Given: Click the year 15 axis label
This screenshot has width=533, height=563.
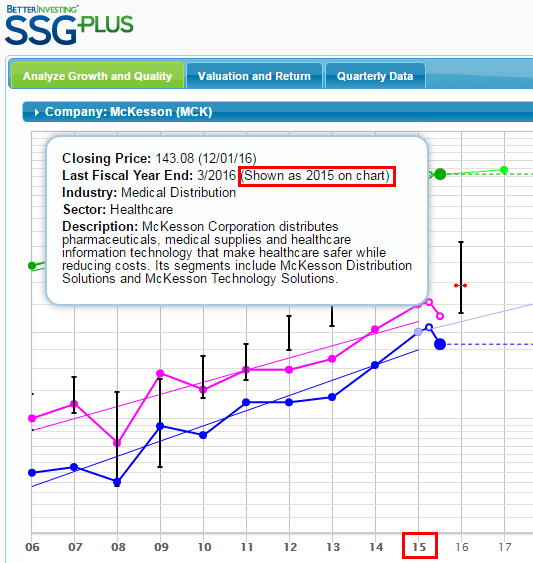Looking at the screenshot, I should [419, 547].
